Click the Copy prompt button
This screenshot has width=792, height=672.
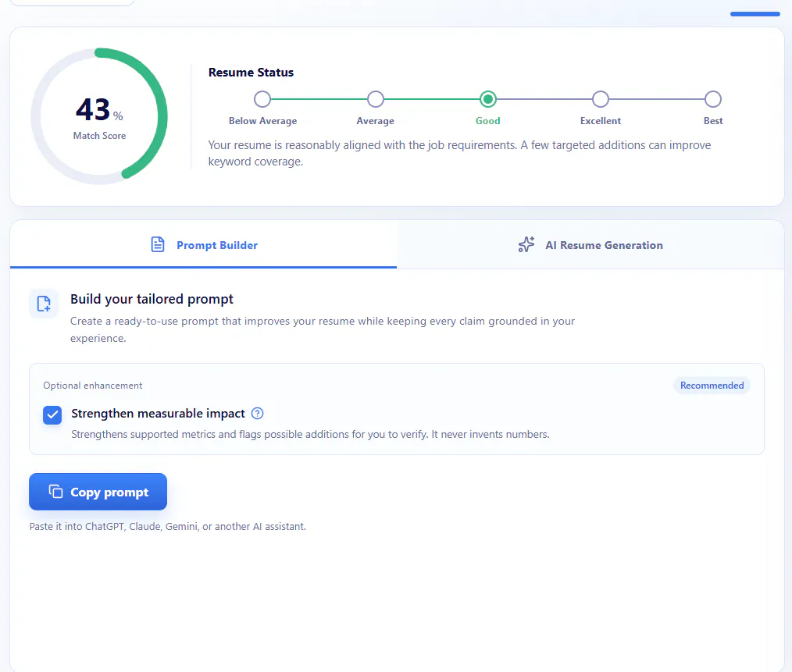pyautogui.click(x=98, y=492)
